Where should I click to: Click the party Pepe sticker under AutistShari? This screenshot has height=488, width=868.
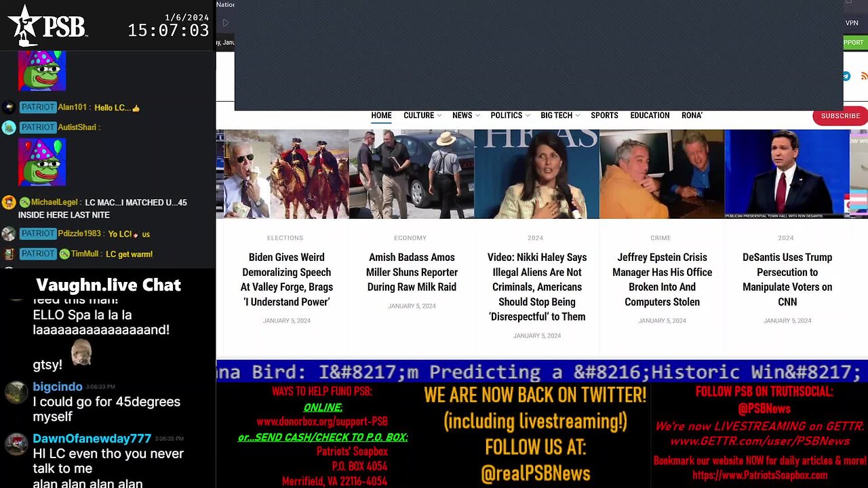(42, 162)
